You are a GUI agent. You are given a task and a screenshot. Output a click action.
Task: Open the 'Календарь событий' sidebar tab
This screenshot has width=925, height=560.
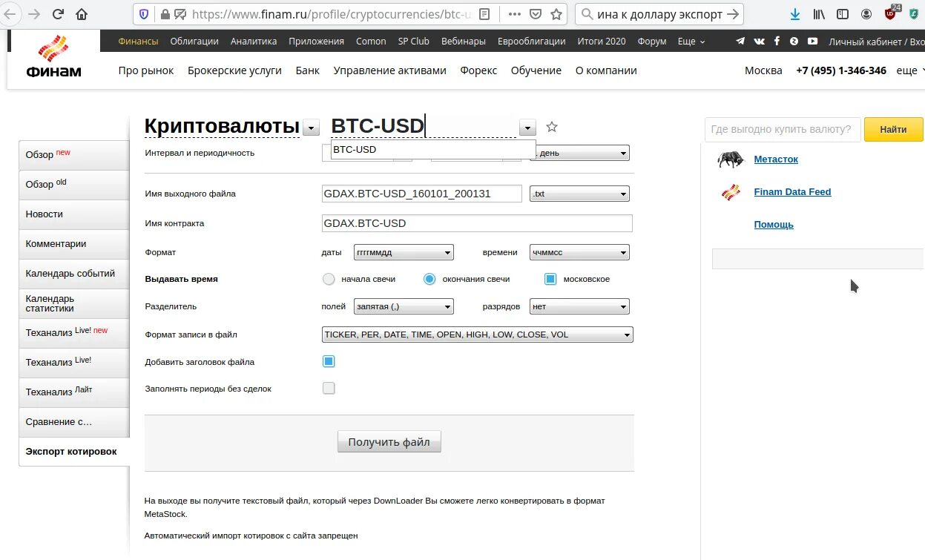point(74,273)
